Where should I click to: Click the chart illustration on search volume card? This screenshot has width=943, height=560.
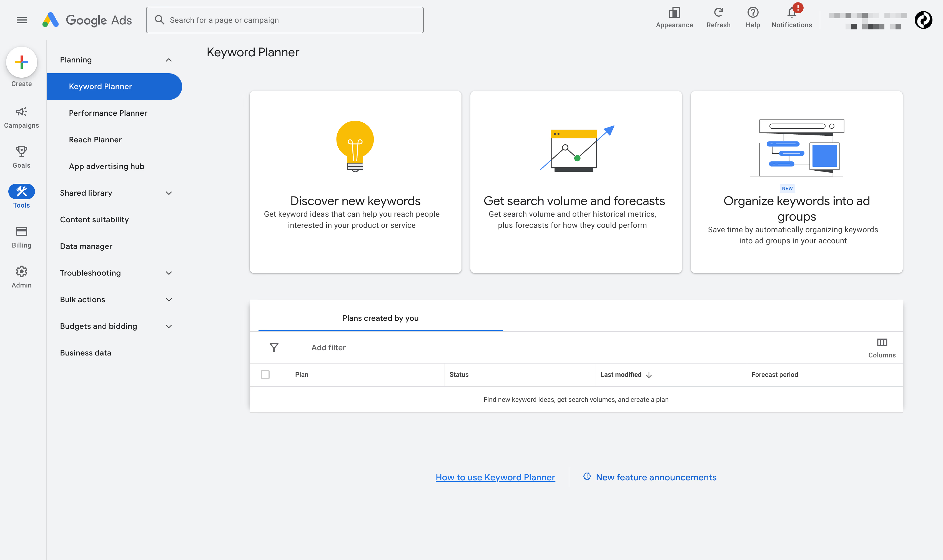(x=577, y=148)
